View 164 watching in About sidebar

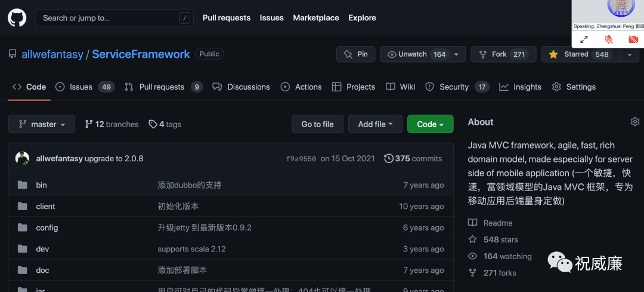tap(500, 257)
